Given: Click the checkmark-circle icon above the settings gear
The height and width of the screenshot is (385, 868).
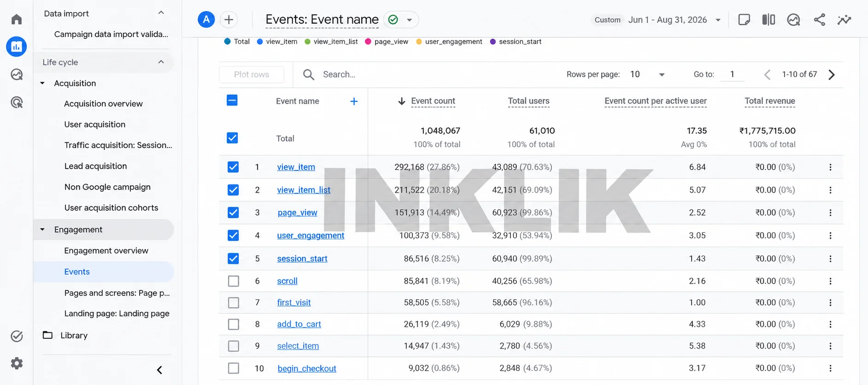Looking at the screenshot, I should click(x=17, y=336).
